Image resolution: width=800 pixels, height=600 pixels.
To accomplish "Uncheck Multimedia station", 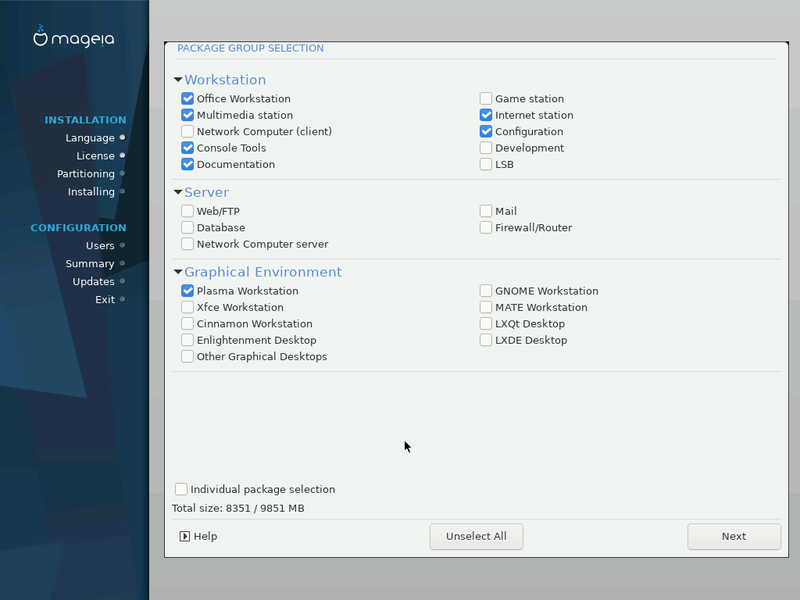I will point(187,115).
